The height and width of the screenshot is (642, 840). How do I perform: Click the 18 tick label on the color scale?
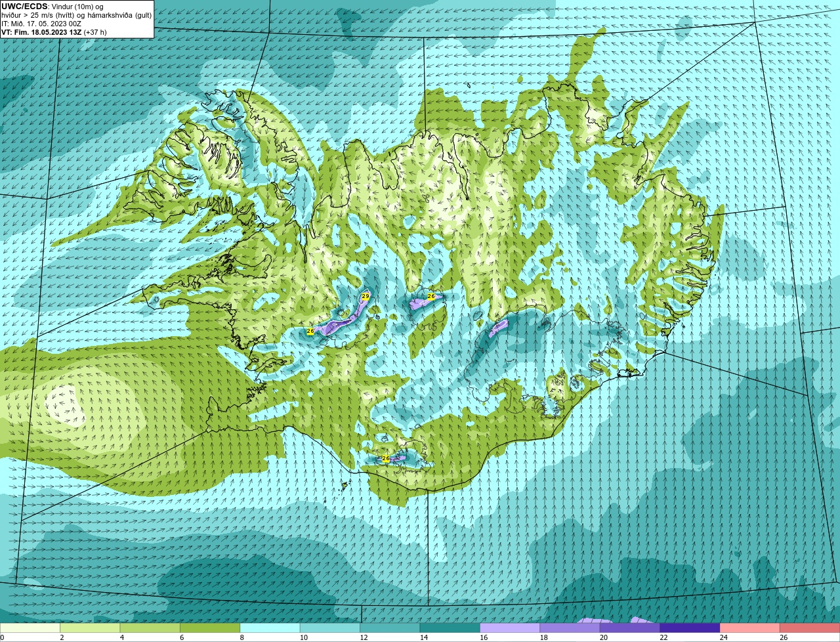[x=543, y=637]
